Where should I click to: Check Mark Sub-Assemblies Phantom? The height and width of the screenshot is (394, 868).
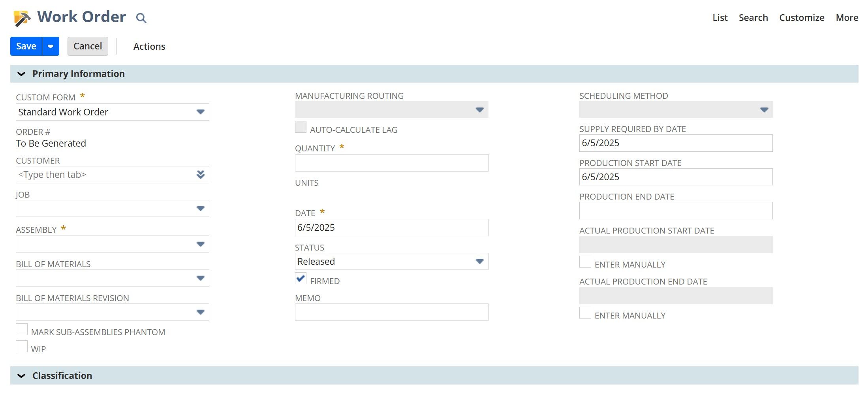pyautogui.click(x=21, y=329)
